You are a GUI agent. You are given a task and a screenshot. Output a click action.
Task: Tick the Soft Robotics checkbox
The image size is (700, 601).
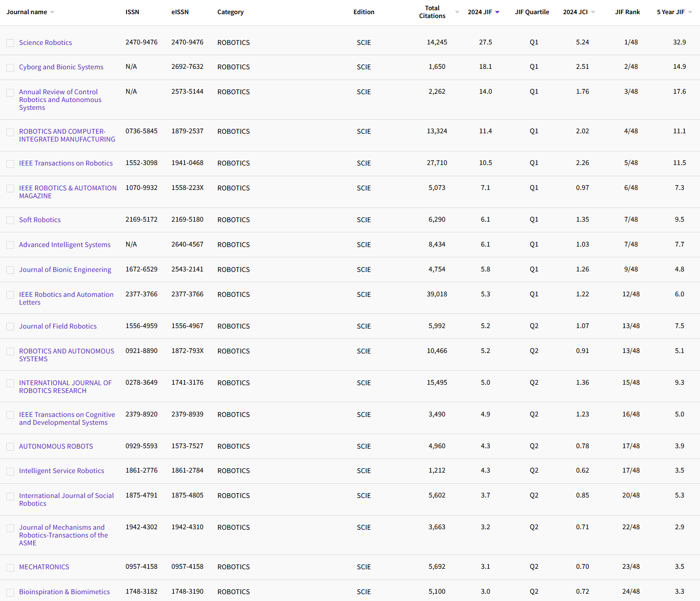[x=10, y=220]
